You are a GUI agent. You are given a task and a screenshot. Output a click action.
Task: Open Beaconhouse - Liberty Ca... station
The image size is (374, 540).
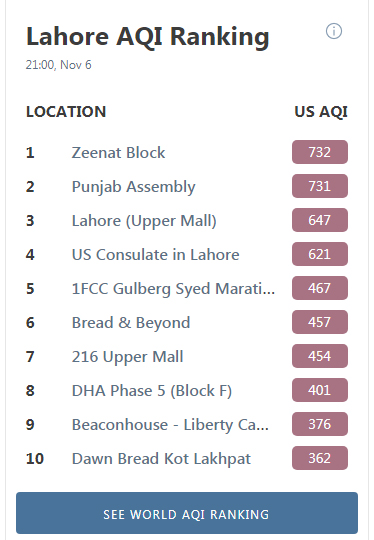coord(170,425)
